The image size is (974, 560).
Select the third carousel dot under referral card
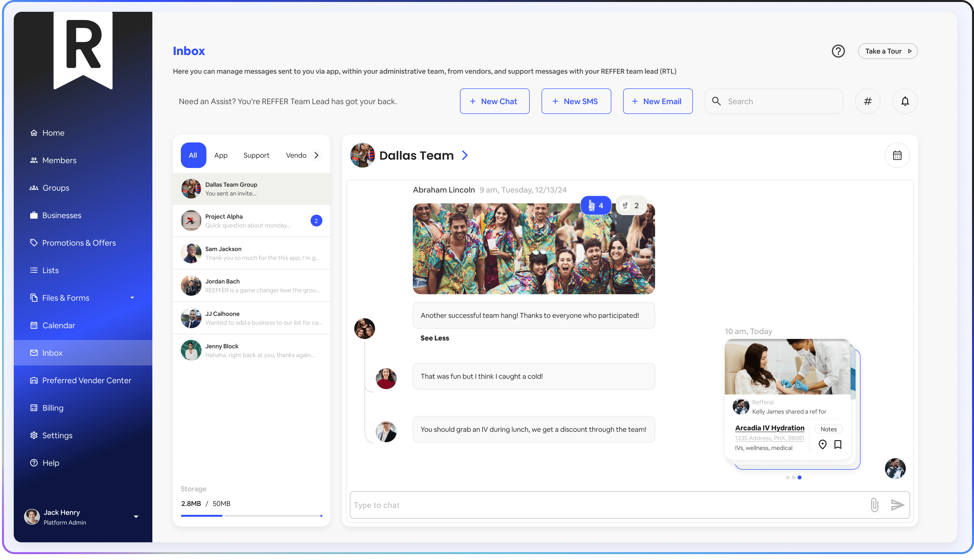(x=799, y=477)
